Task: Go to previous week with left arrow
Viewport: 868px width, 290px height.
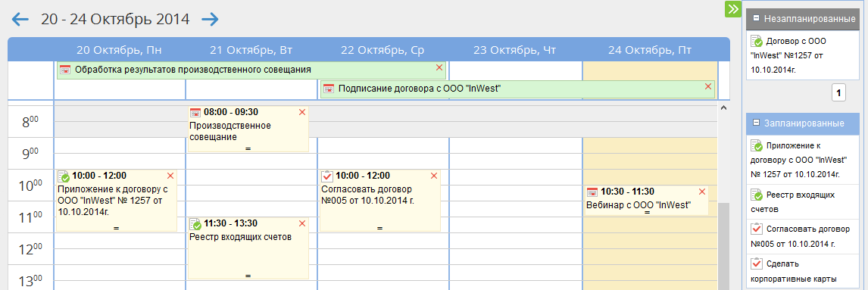Action: point(20,20)
